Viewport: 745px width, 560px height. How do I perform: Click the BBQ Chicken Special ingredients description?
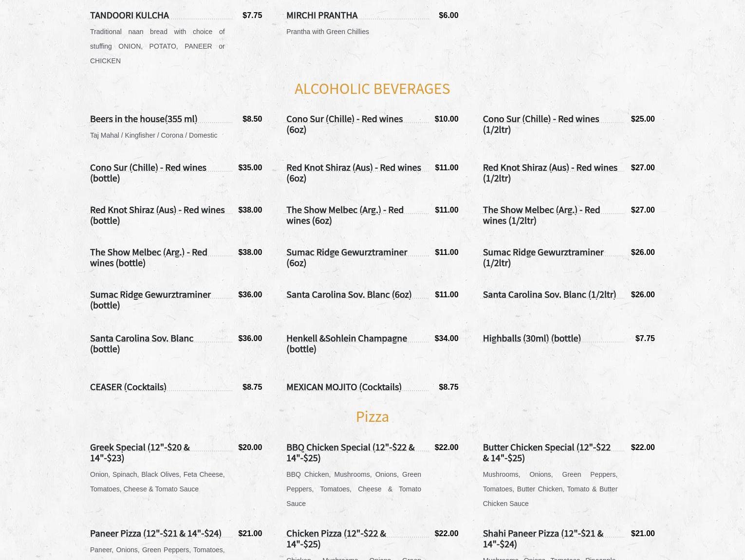pyautogui.click(x=354, y=489)
